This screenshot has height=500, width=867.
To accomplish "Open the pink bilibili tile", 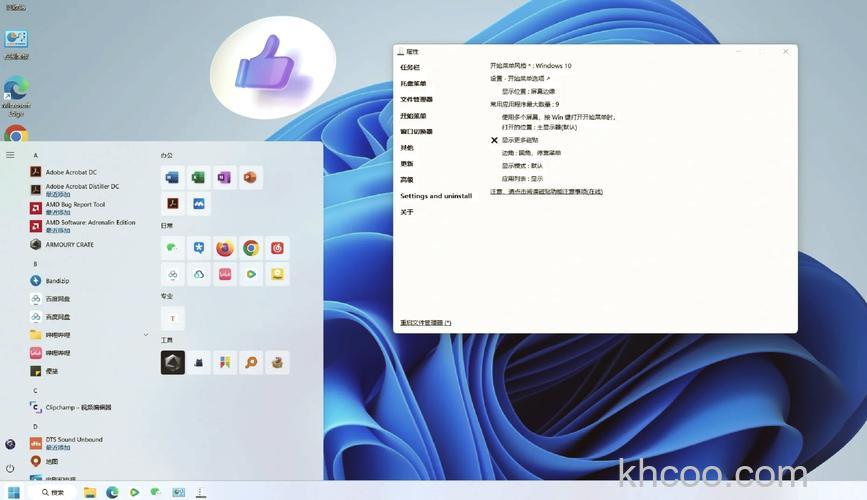I will click(x=224, y=274).
